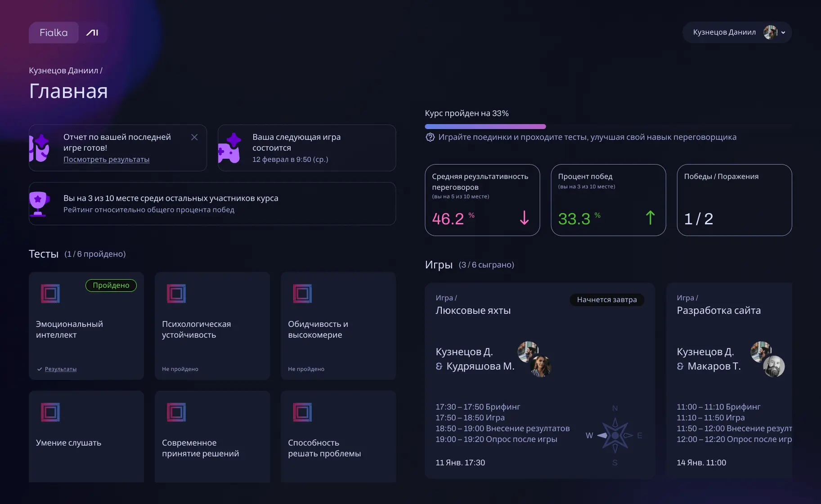
Task: Click Кудряшова М. avatar photo
Action: point(540,366)
